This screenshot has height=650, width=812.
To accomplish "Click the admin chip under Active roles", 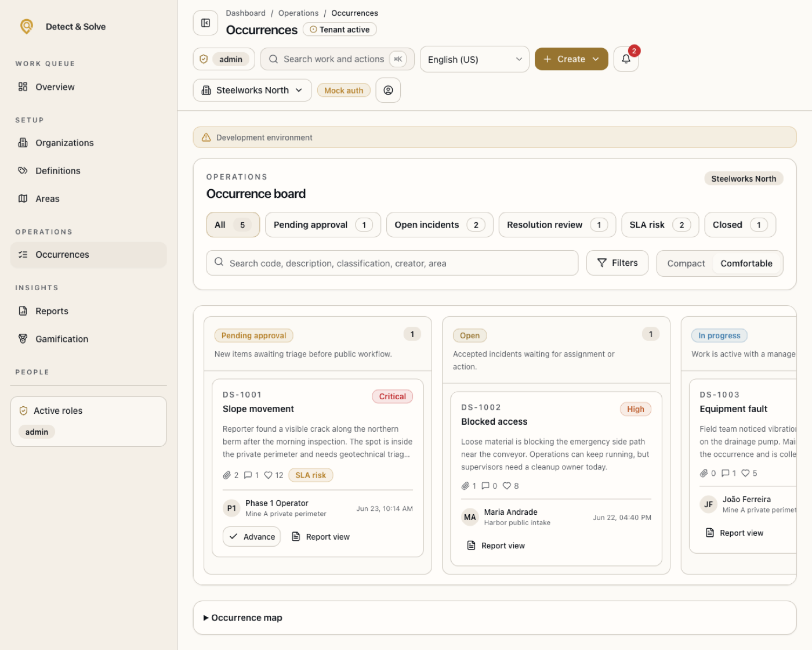I will 37,432.
